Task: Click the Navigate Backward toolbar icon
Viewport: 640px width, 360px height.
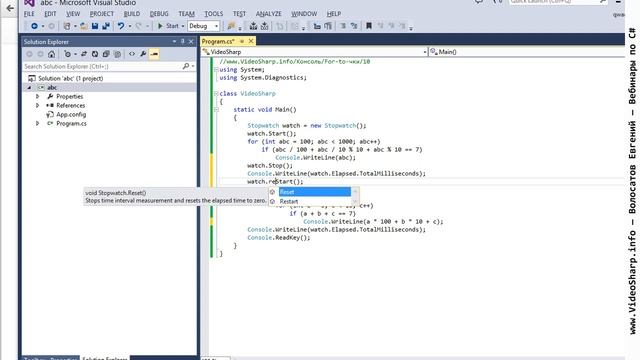Action: click(x=34, y=26)
